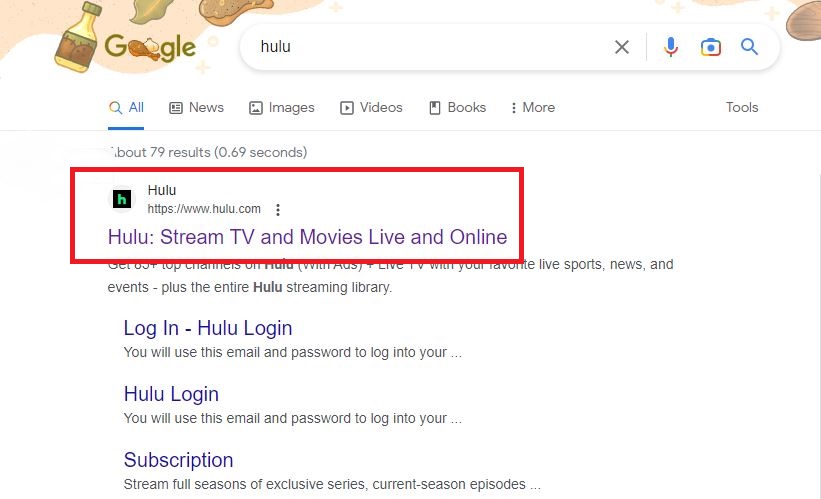Viewport: 821px width, 499px height.
Task: Open the Hulu Login sitelink
Action: [171, 394]
